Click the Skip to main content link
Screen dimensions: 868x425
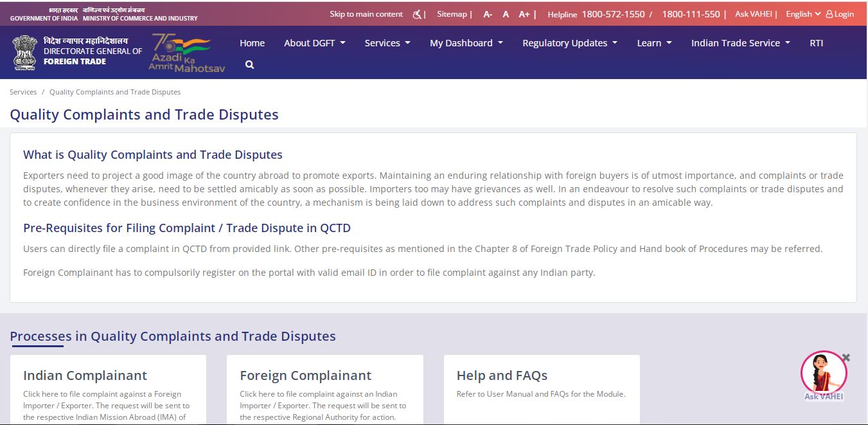tap(365, 14)
